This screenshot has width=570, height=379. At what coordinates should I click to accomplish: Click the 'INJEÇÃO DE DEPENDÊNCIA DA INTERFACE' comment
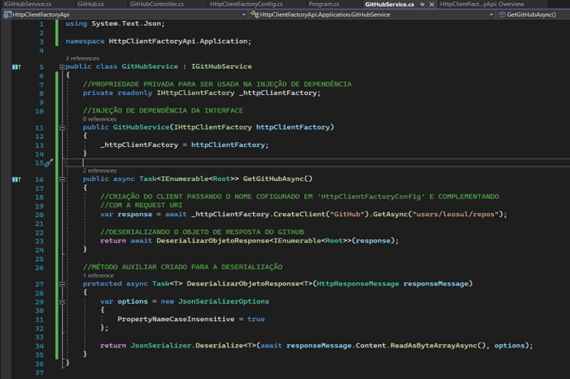point(163,111)
